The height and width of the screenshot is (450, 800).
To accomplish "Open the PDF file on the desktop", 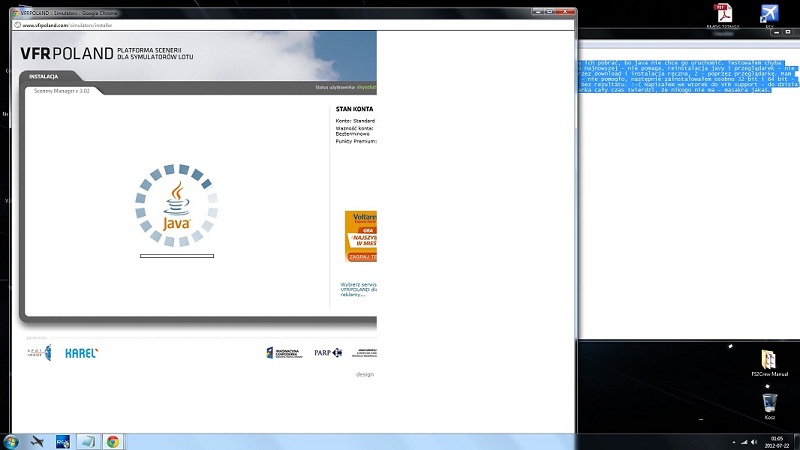I will pos(722,14).
